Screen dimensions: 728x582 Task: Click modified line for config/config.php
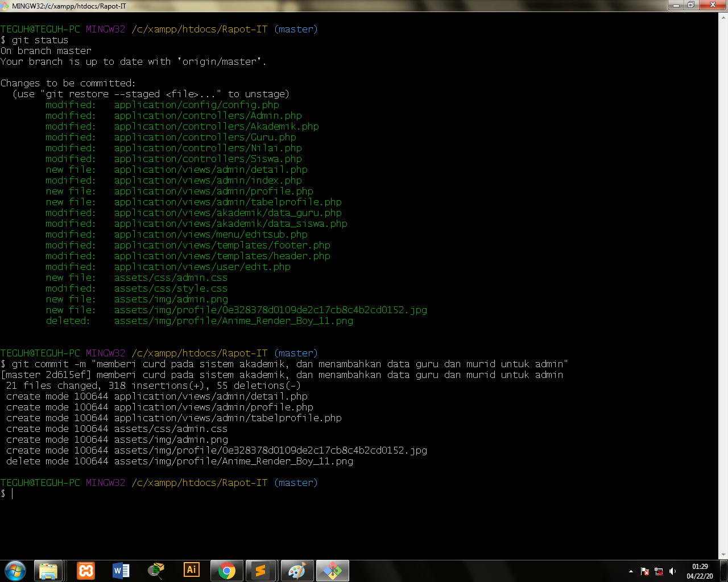click(x=163, y=105)
